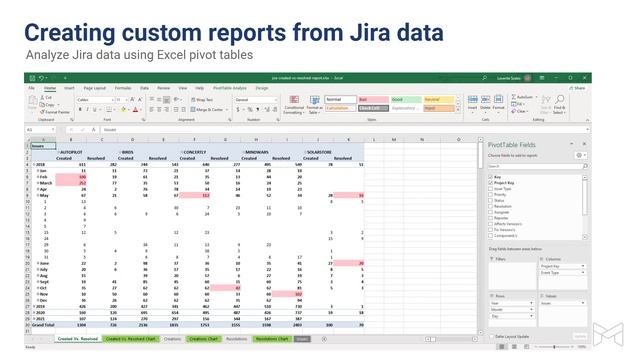The width and height of the screenshot is (640, 360).
Task: Open the File menu tab
Action: coord(31,88)
